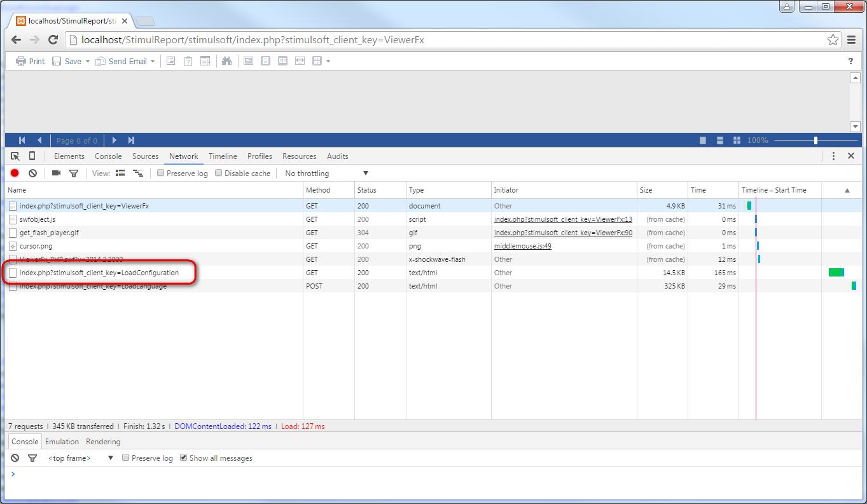The image size is (867, 504).
Task: Select the full screen view icon
Action: tap(249, 61)
